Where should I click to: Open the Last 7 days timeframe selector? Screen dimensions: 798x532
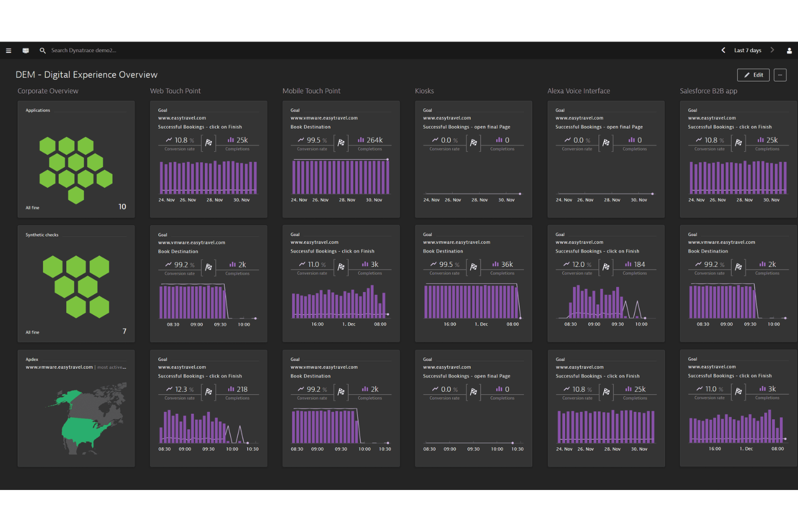748,51
